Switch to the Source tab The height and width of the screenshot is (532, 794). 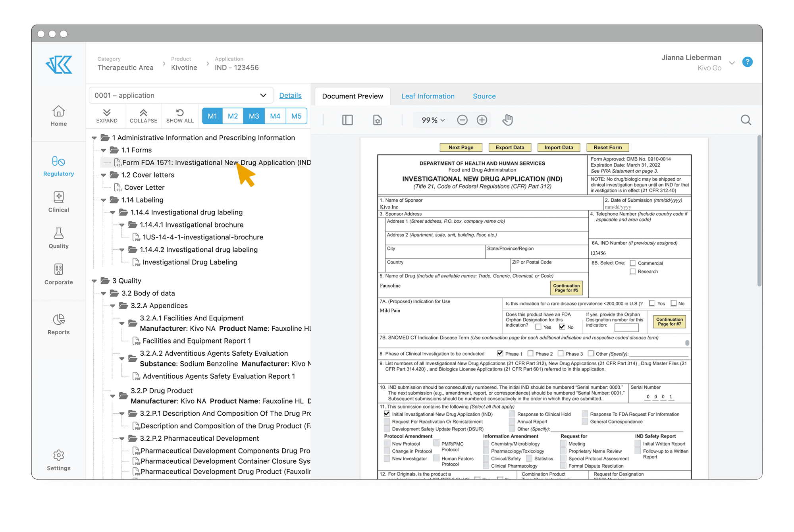tap(484, 96)
